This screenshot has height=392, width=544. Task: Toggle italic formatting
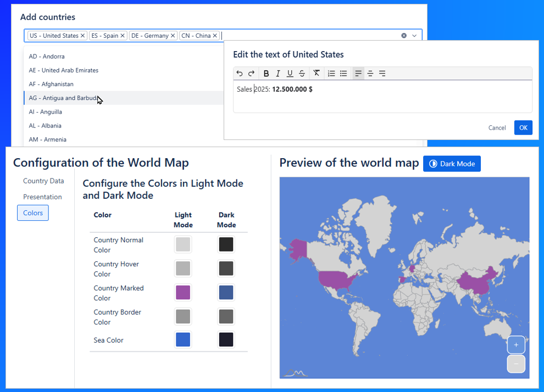pyautogui.click(x=278, y=74)
